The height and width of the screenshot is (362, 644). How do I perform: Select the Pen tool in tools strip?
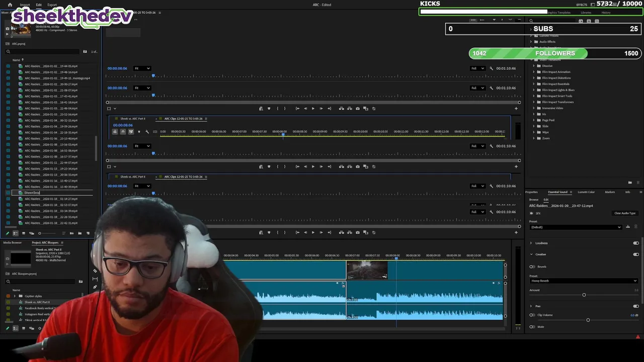[95, 287]
